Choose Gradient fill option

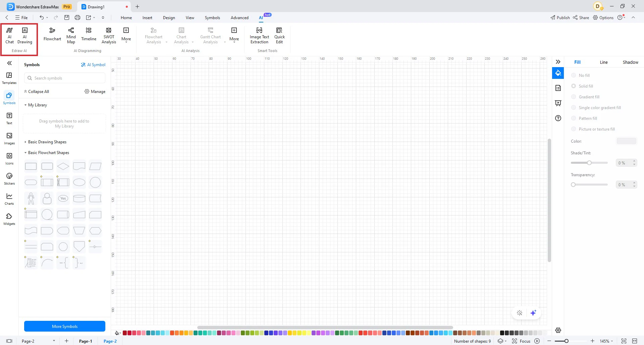tap(585, 97)
